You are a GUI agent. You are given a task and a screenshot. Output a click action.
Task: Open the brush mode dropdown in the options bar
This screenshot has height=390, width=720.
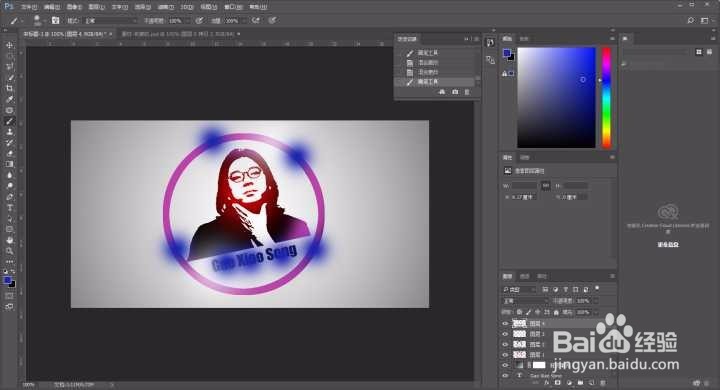111,21
